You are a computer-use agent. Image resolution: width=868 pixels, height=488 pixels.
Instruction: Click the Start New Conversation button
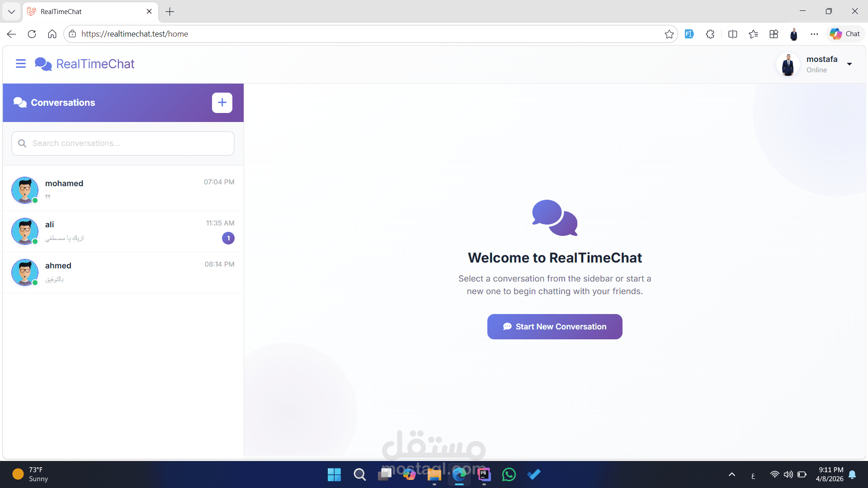pyautogui.click(x=554, y=326)
